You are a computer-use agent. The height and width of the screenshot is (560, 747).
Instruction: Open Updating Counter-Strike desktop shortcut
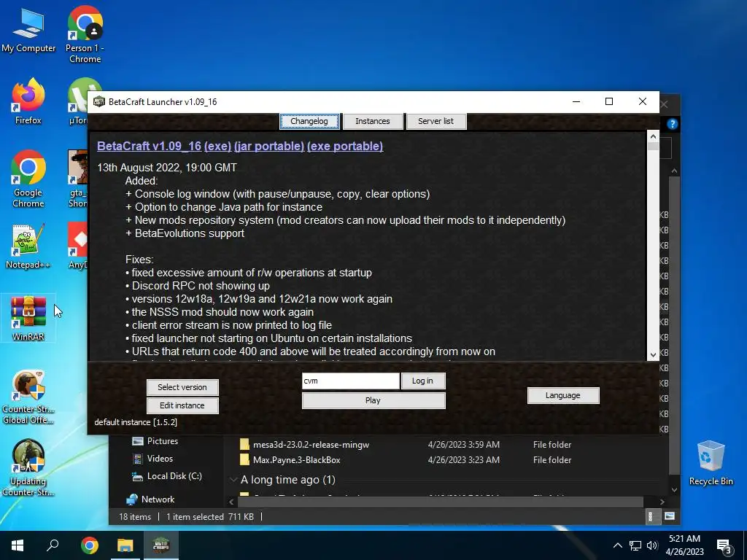(x=28, y=468)
